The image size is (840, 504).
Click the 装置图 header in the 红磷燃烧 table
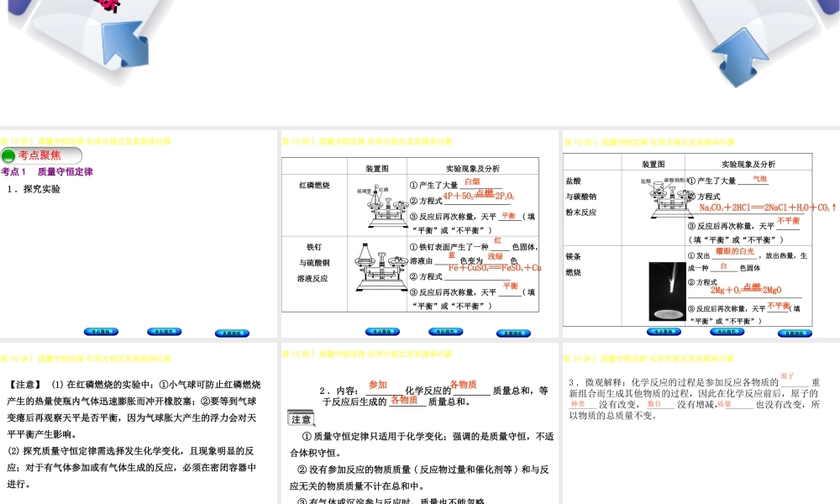point(377,169)
